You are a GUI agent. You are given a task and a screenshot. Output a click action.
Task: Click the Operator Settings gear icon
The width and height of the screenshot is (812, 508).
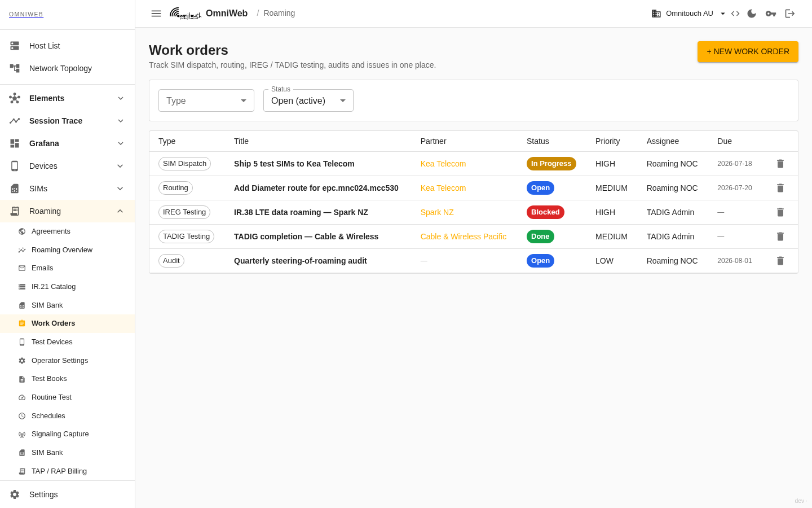click(x=22, y=361)
